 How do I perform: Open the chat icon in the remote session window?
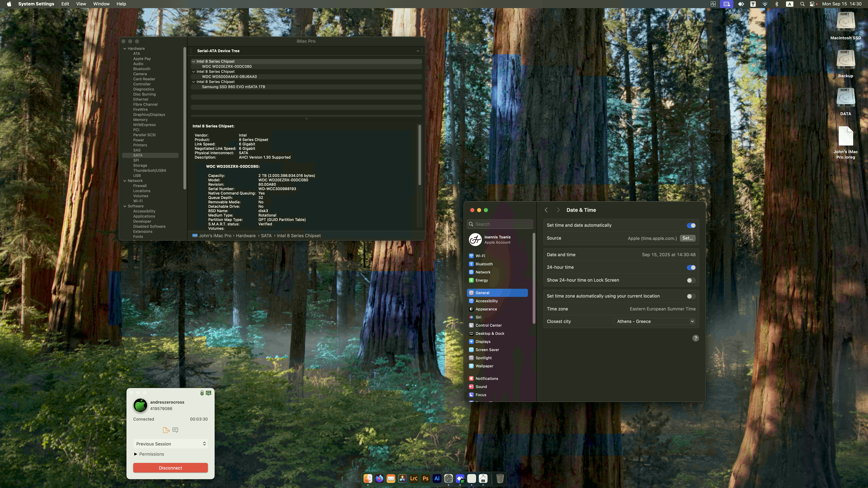[175, 430]
